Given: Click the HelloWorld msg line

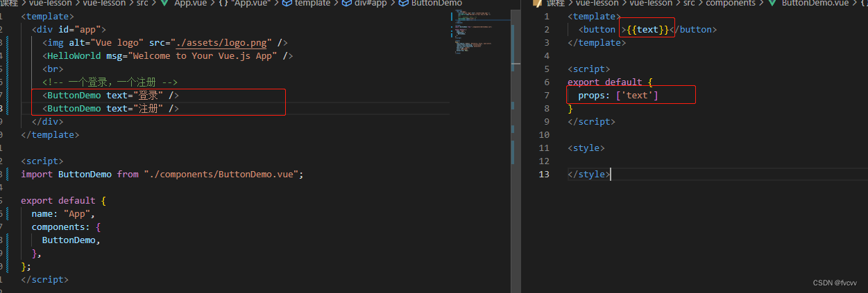Looking at the screenshot, I should coord(168,55).
